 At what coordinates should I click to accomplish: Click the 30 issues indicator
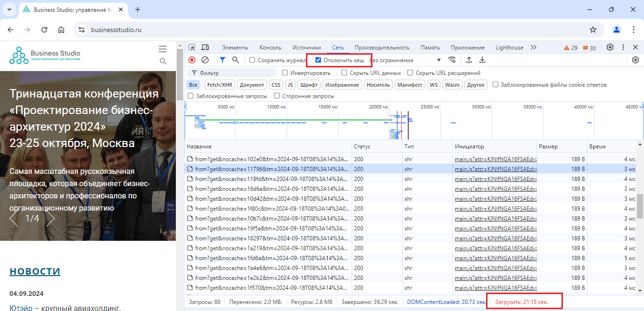(x=589, y=48)
